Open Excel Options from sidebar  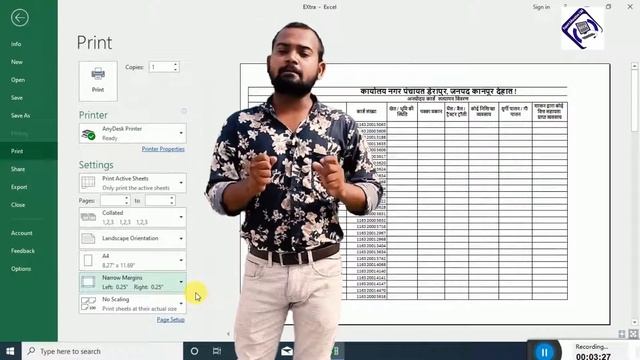point(21,269)
